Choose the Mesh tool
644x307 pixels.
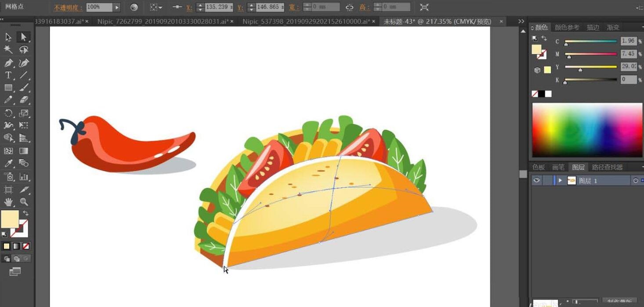pos(8,151)
